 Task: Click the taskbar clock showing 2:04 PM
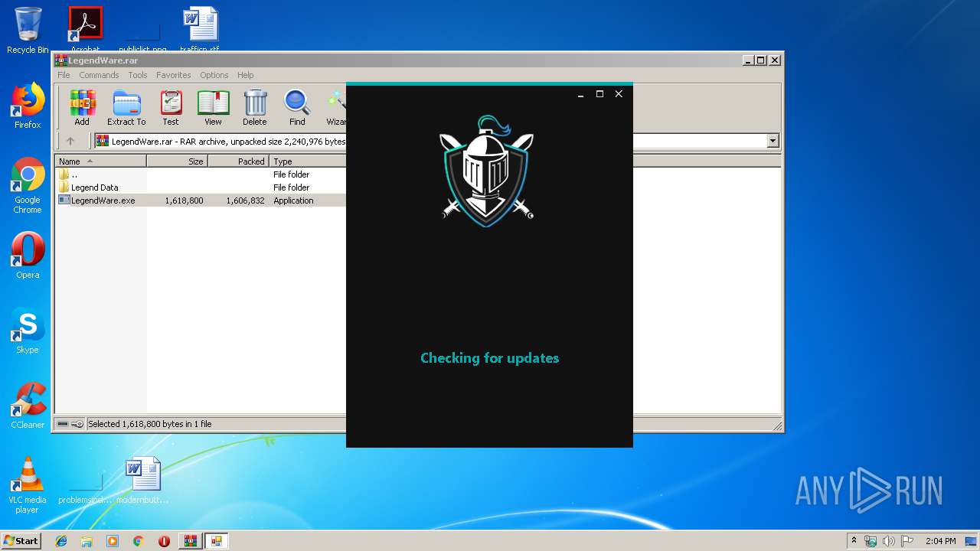point(940,541)
